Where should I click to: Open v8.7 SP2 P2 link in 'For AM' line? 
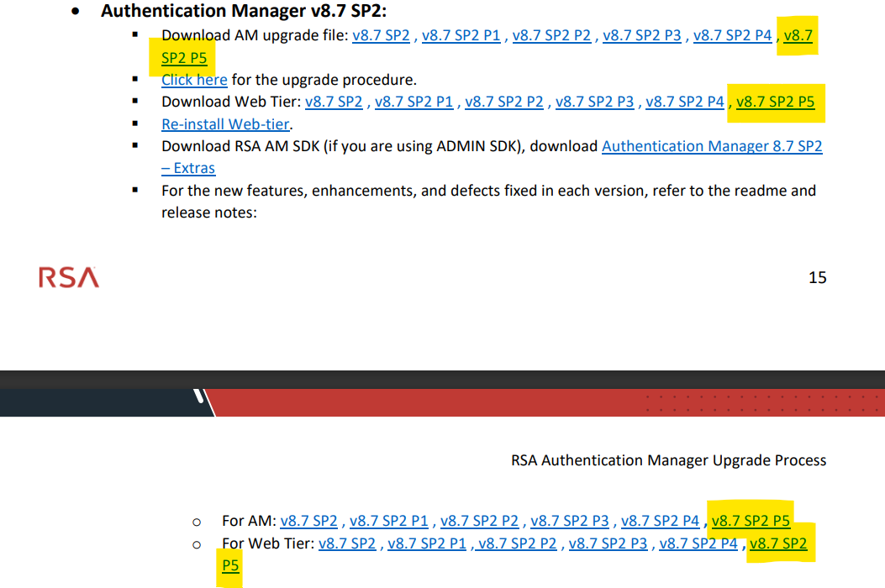pos(479,521)
